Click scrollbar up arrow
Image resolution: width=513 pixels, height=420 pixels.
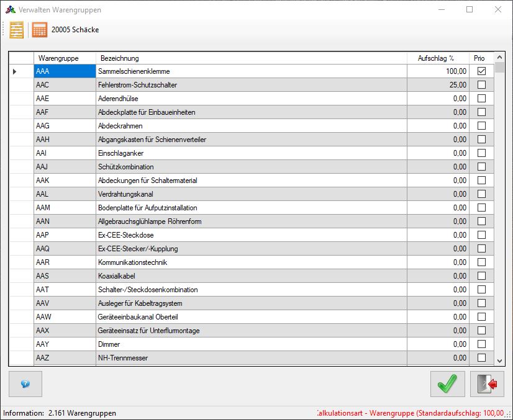coord(499,57)
